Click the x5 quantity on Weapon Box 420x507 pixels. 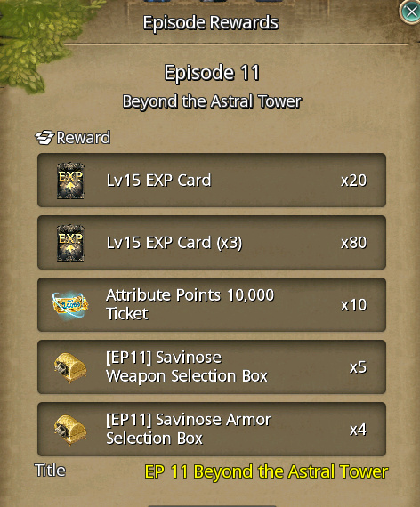pos(359,367)
